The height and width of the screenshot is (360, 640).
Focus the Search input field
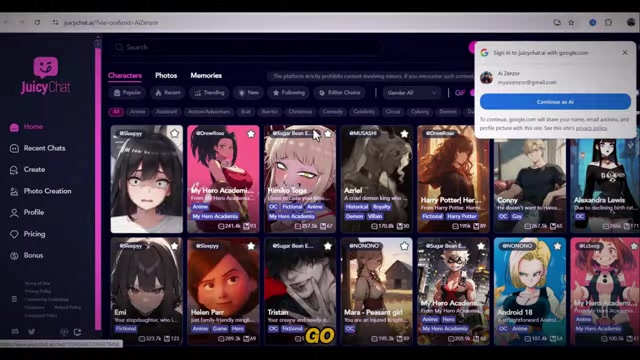247,47
